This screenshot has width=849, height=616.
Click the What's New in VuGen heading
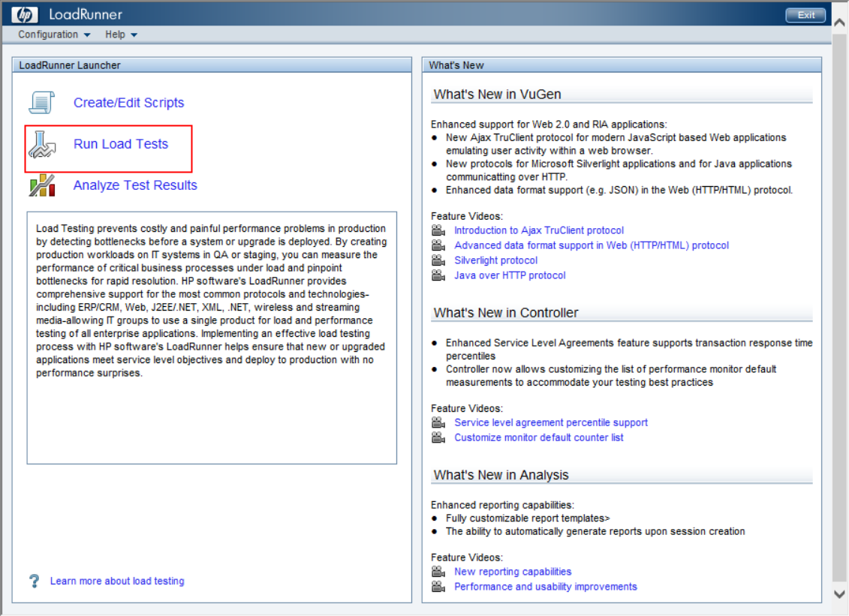click(497, 95)
